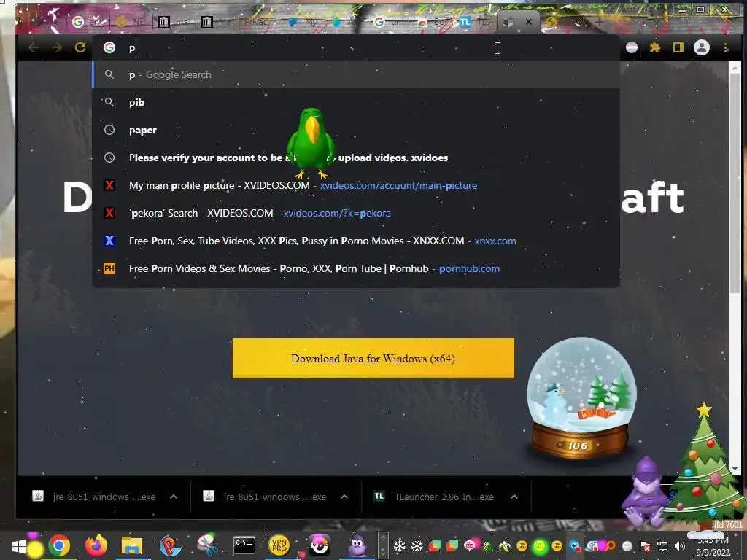The image size is (747, 560).
Task: Open the Chrome three-dot menu
Action: (x=726, y=47)
